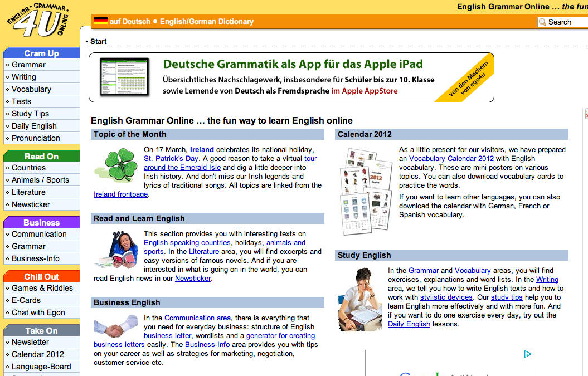
Task: Click the Calendar 2012 posters thumbnail
Action: pyautogui.click(x=366, y=191)
